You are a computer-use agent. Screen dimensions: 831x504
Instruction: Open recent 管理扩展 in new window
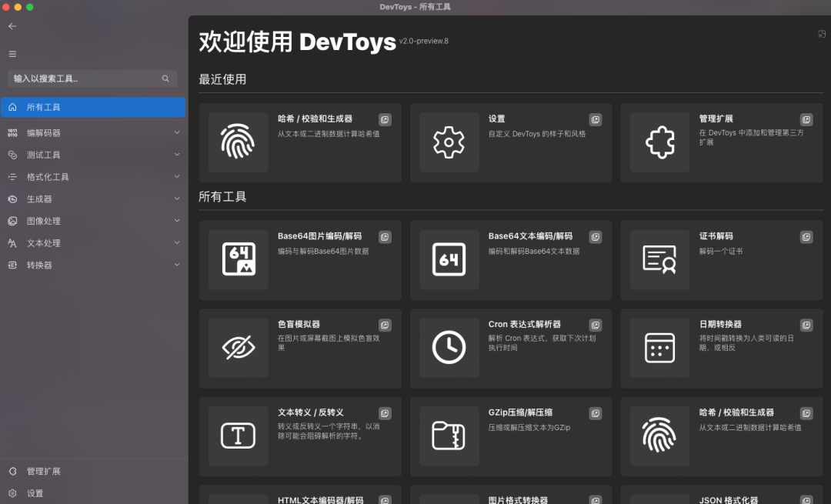coord(806,120)
